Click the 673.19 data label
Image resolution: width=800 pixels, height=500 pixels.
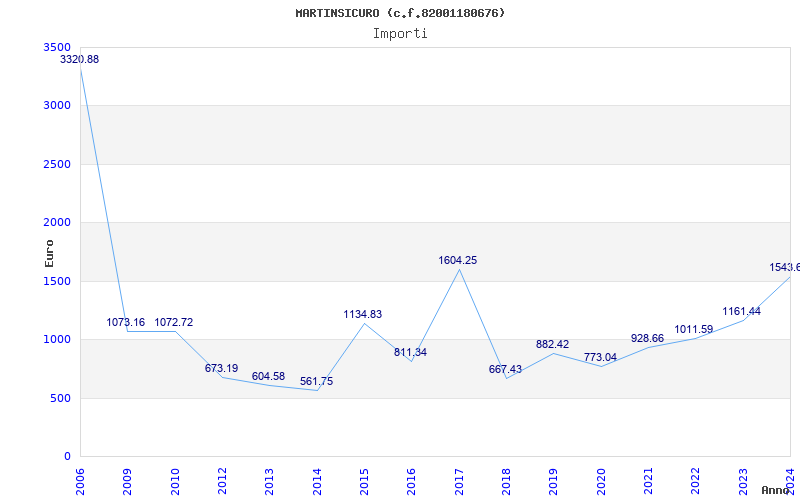coord(221,368)
